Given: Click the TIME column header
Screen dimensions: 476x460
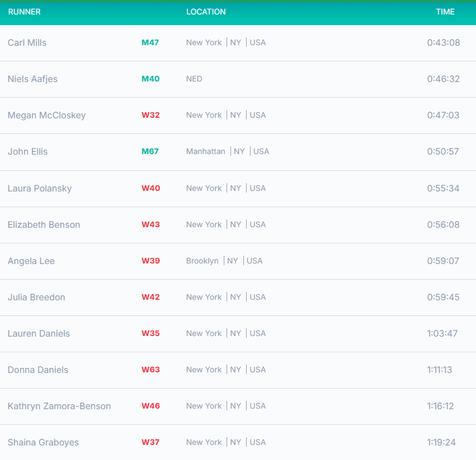Looking at the screenshot, I should point(445,12).
